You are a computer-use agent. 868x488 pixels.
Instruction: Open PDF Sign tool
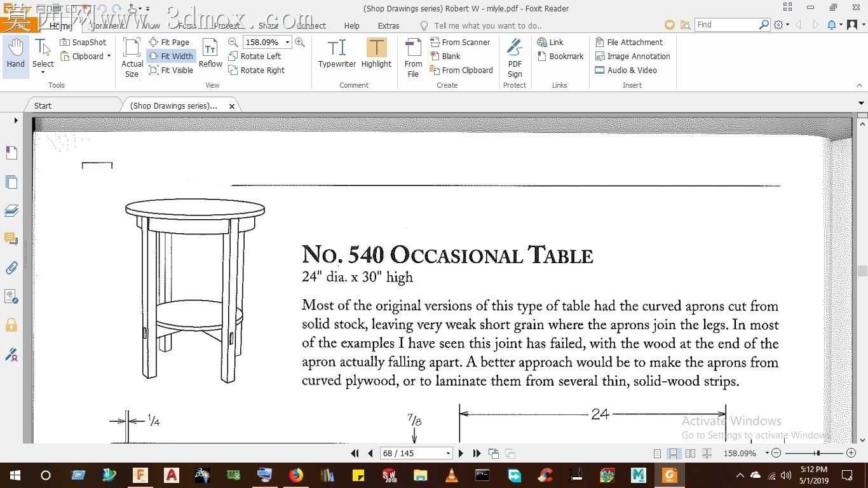point(515,58)
